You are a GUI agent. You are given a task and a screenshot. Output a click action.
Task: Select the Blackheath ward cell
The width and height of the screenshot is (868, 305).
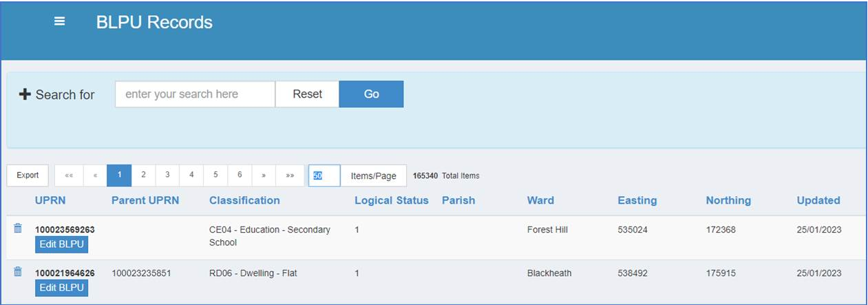[x=549, y=273]
